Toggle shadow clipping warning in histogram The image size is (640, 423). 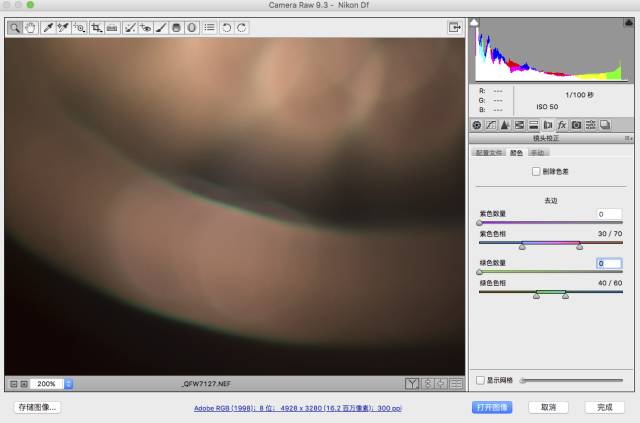(x=475, y=22)
